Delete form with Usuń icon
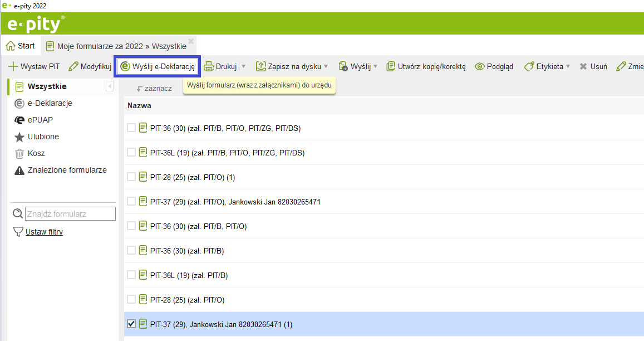This screenshot has width=644, height=341. [x=583, y=66]
